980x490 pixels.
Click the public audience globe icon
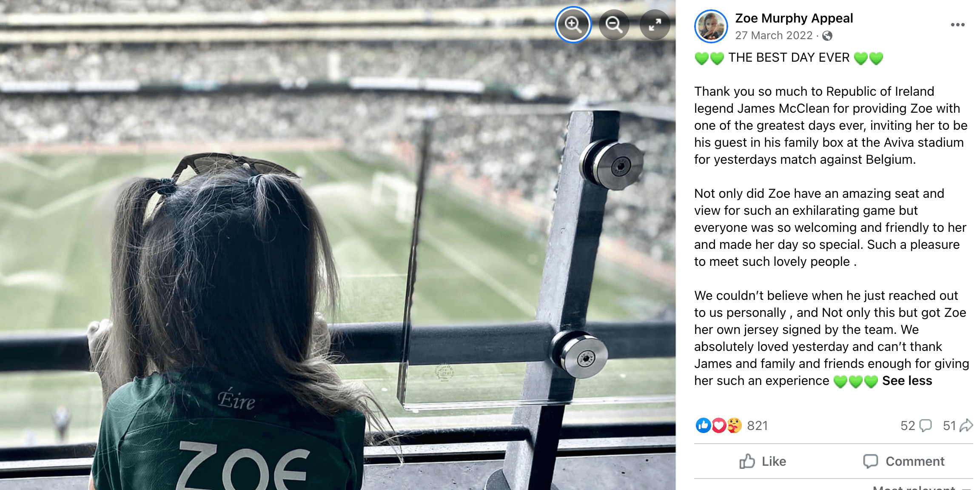pos(827,36)
